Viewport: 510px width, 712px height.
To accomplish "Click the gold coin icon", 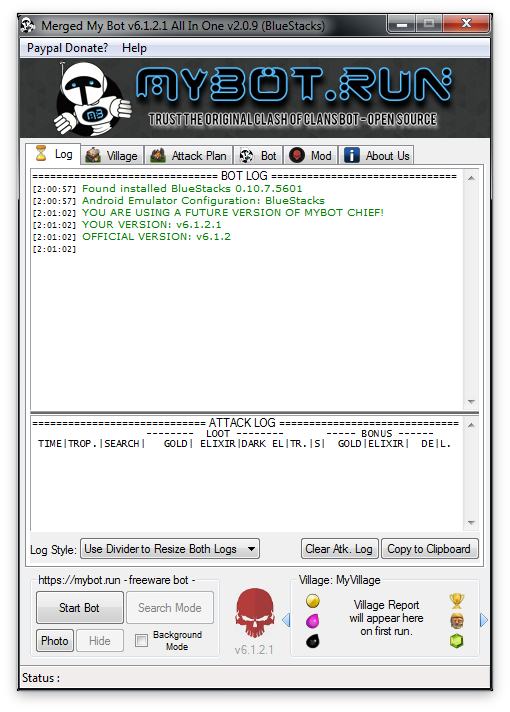I will (x=312, y=601).
